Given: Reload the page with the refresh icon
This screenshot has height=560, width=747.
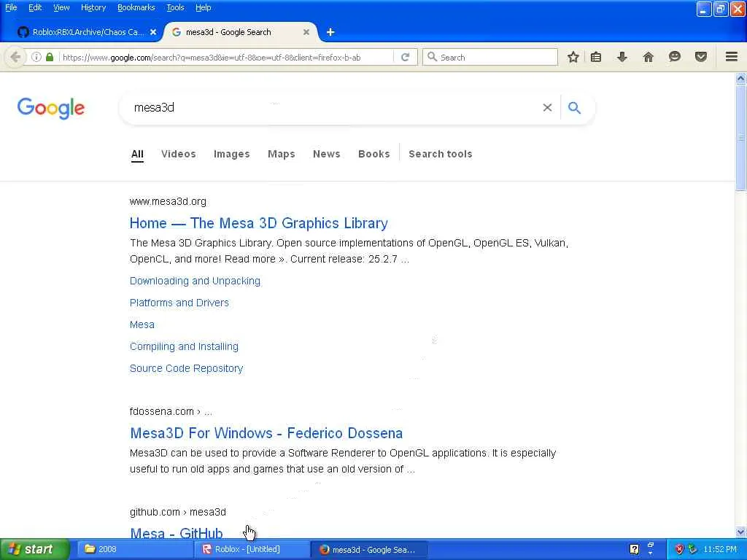Looking at the screenshot, I should [406, 57].
